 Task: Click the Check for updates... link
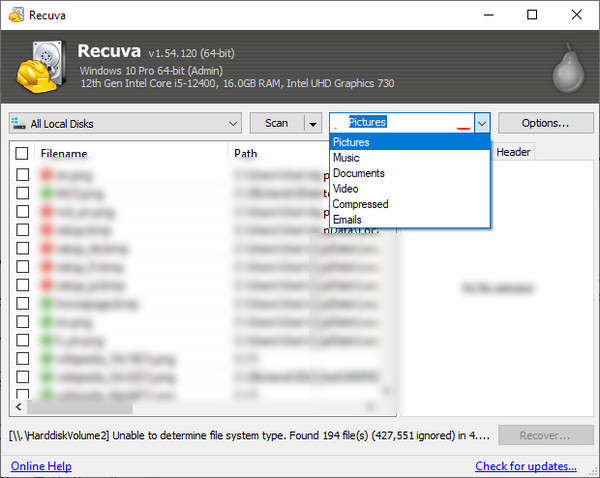[x=526, y=466]
